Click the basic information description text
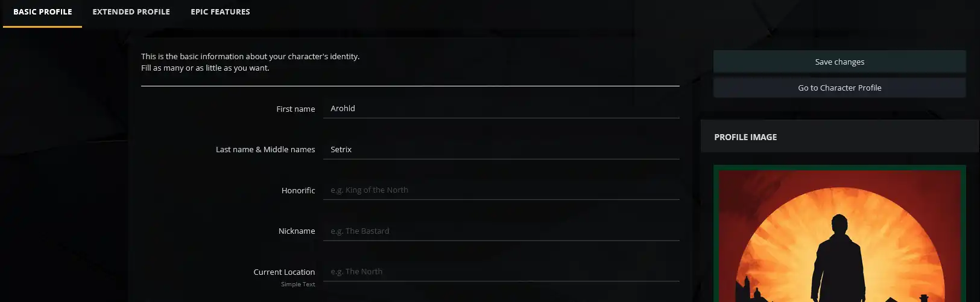The width and height of the screenshot is (980, 302). pos(250,56)
